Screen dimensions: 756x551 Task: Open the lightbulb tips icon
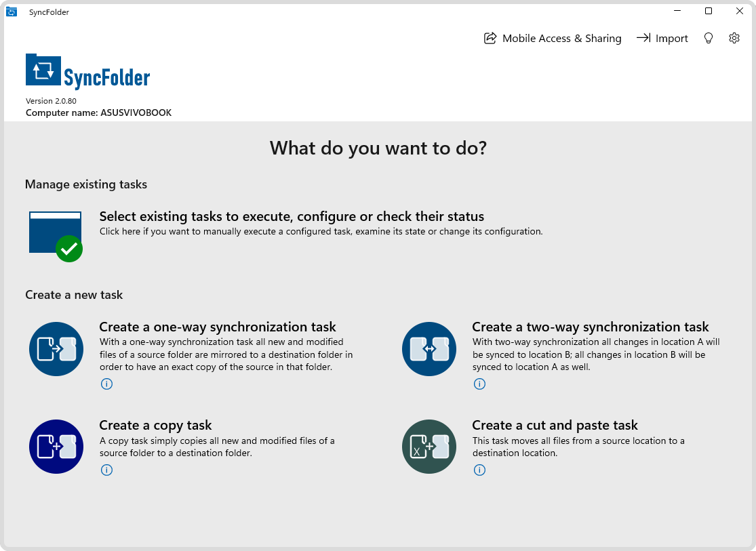[x=709, y=38]
